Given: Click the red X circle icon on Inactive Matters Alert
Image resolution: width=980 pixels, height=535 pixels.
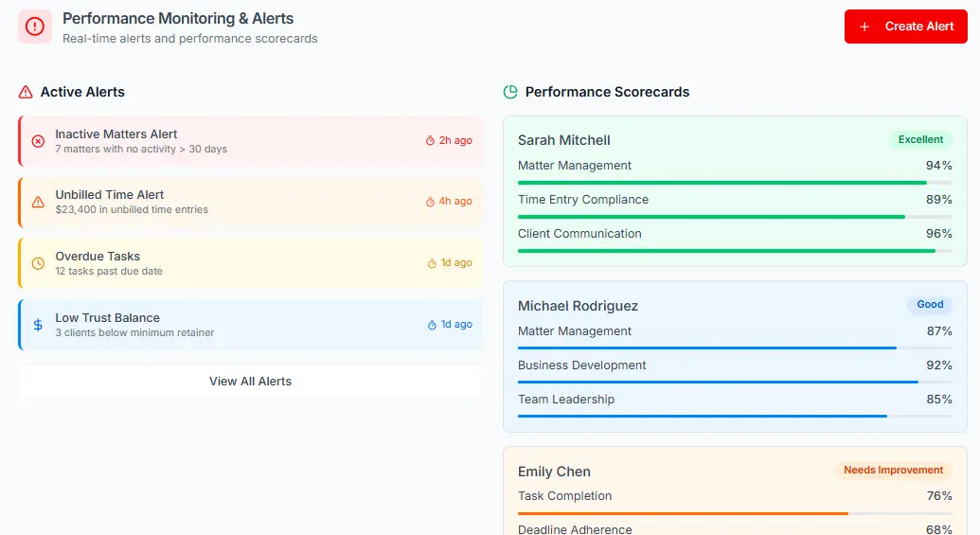Looking at the screenshot, I should [38, 141].
